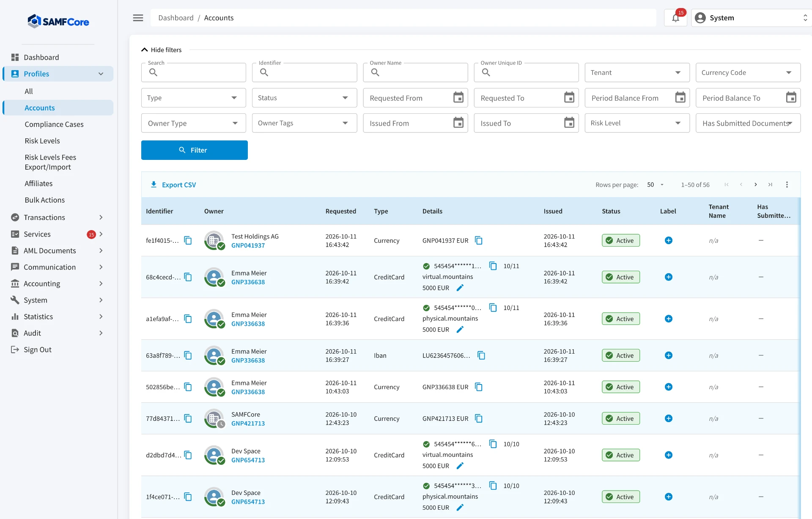Open the Status filter dropdown
The height and width of the screenshot is (519, 812).
click(304, 98)
